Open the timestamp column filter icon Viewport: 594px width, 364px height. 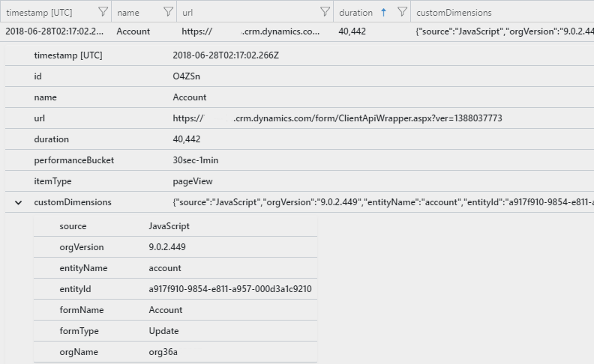coord(103,12)
